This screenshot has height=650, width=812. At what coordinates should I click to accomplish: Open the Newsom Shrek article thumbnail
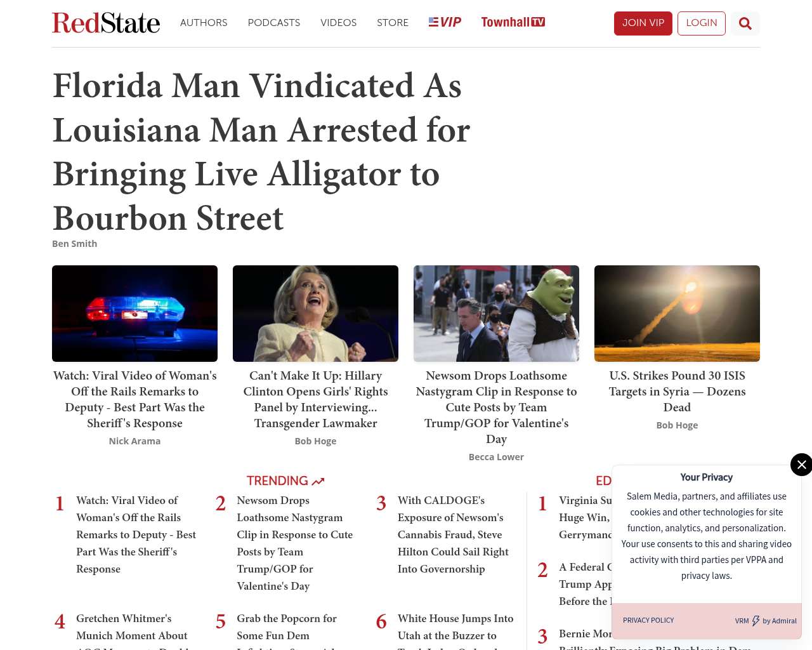click(x=496, y=314)
